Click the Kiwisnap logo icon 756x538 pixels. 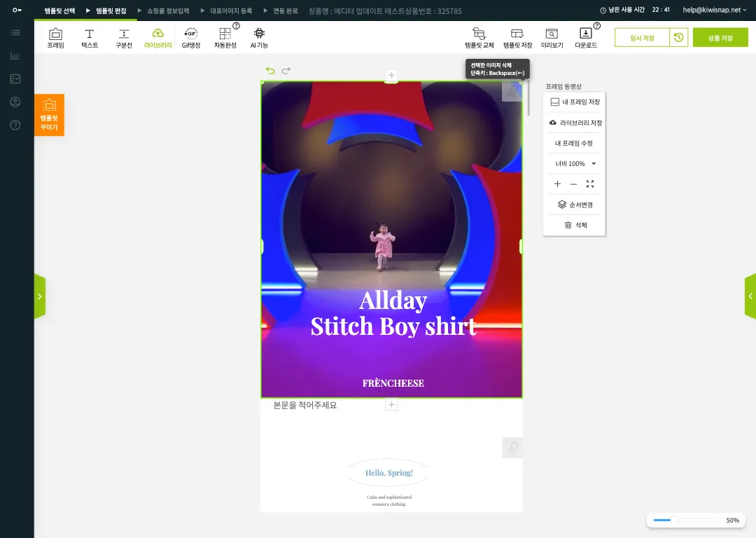(x=17, y=10)
